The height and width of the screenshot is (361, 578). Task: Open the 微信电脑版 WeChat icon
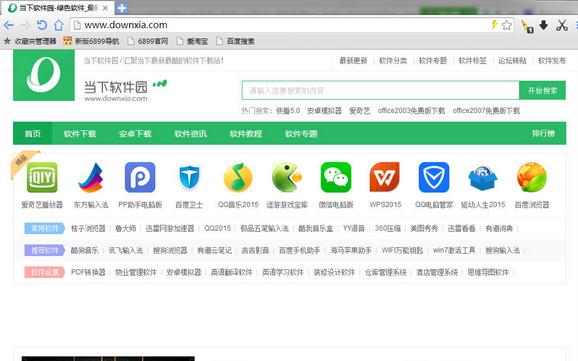[x=336, y=177]
